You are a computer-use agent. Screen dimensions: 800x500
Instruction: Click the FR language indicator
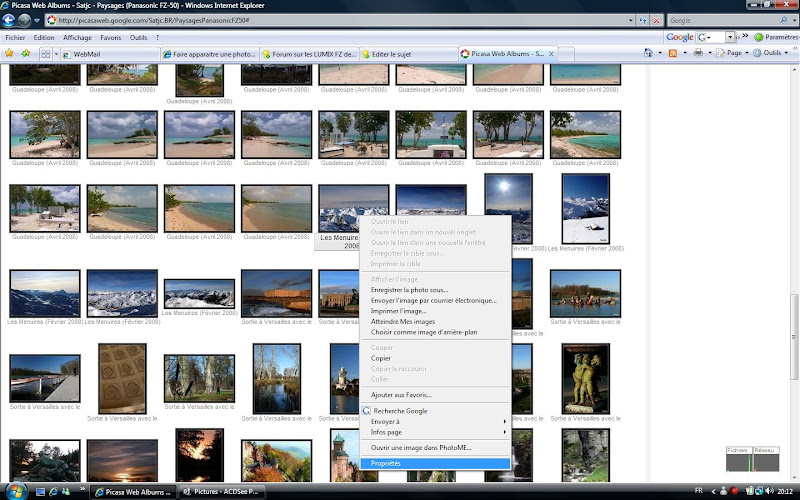698,491
